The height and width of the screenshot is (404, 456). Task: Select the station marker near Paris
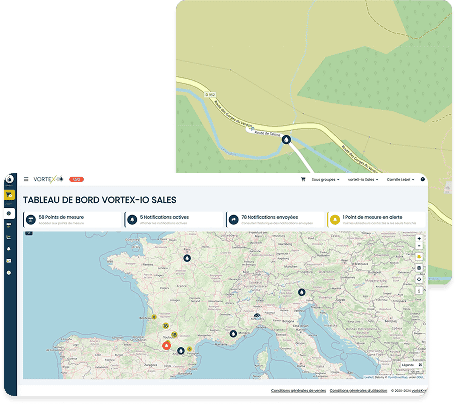(x=187, y=258)
